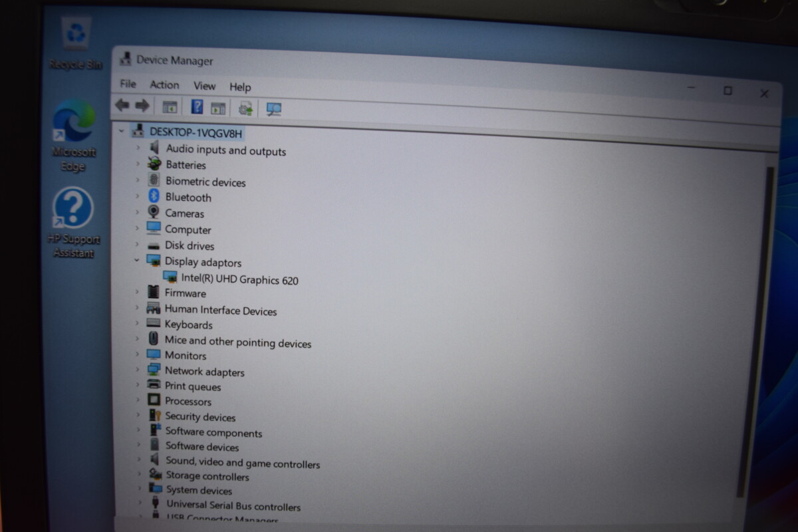
Task: Click the Back arrow toolbar icon
Action: (x=122, y=105)
